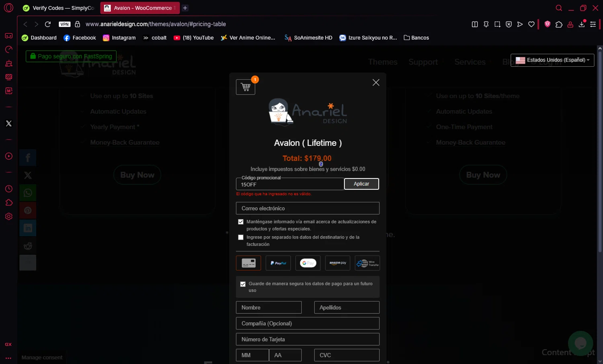Open the shopping cart icon in checkout popup
The width and height of the screenshot is (603, 364).
[x=246, y=87]
